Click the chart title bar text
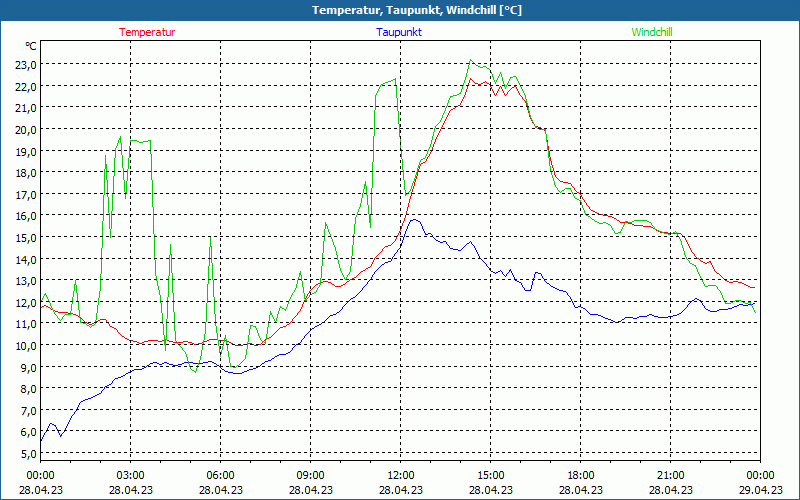The image size is (800, 500). pyautogui.click(x=400, y=10)
